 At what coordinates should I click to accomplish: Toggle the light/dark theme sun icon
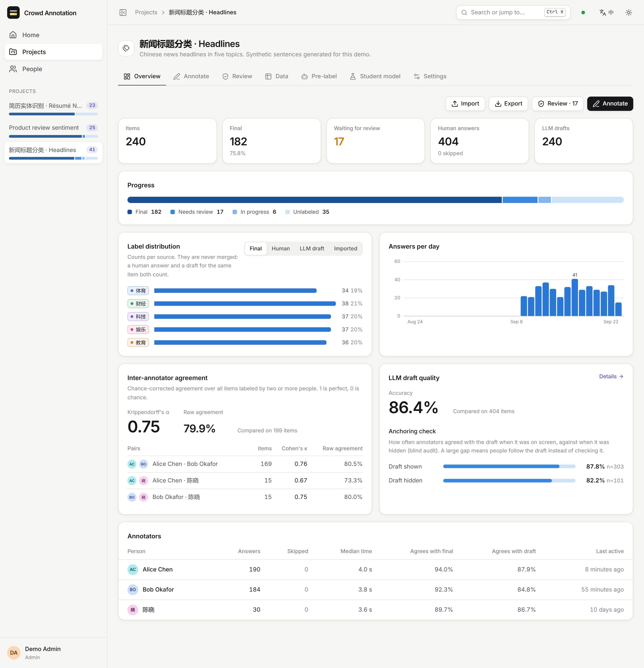coord(629,13)
